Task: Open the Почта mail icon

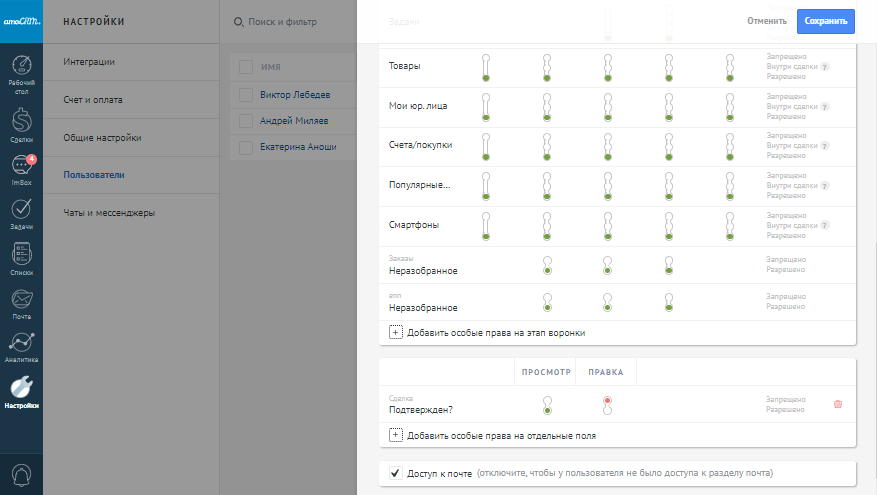Action: [x=21, y=302]
